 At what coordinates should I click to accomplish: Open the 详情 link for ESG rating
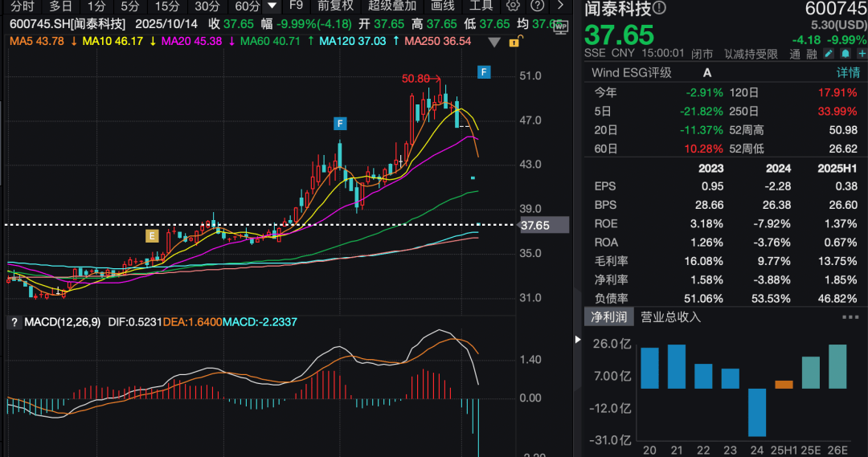click(x=847, y=72)
